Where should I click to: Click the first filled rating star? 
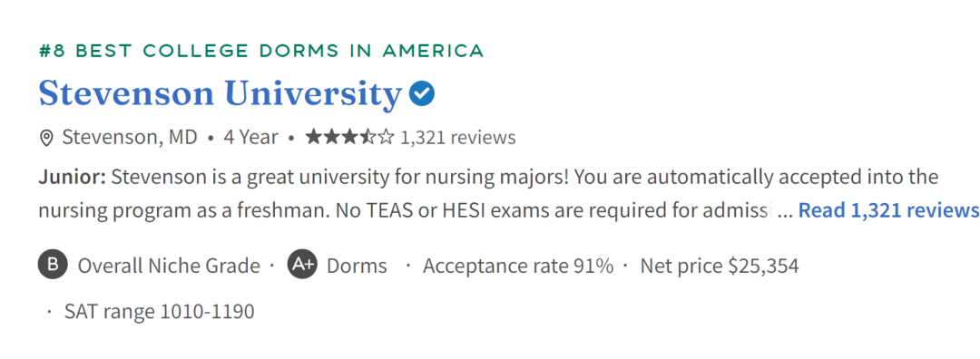tap(314, 137)
